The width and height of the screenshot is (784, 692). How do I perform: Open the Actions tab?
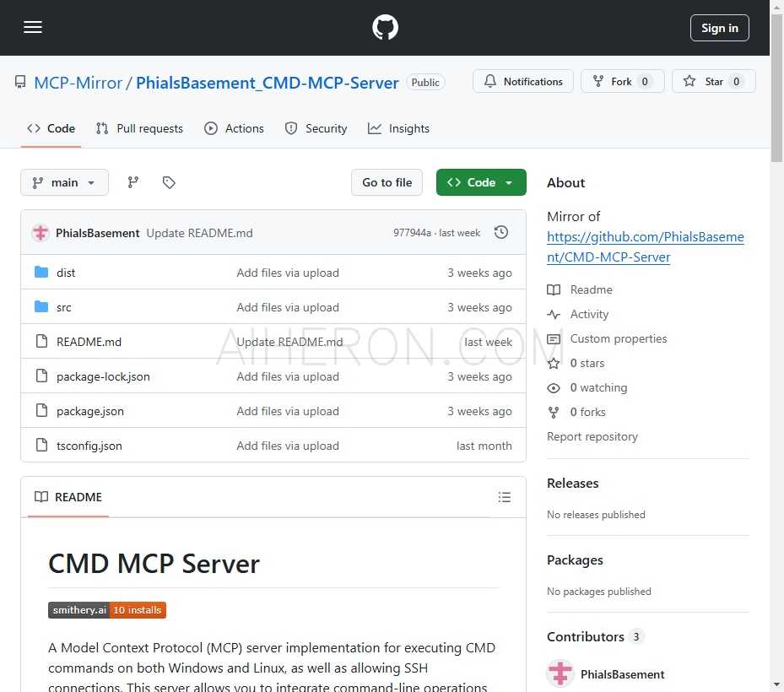(234, 128)
